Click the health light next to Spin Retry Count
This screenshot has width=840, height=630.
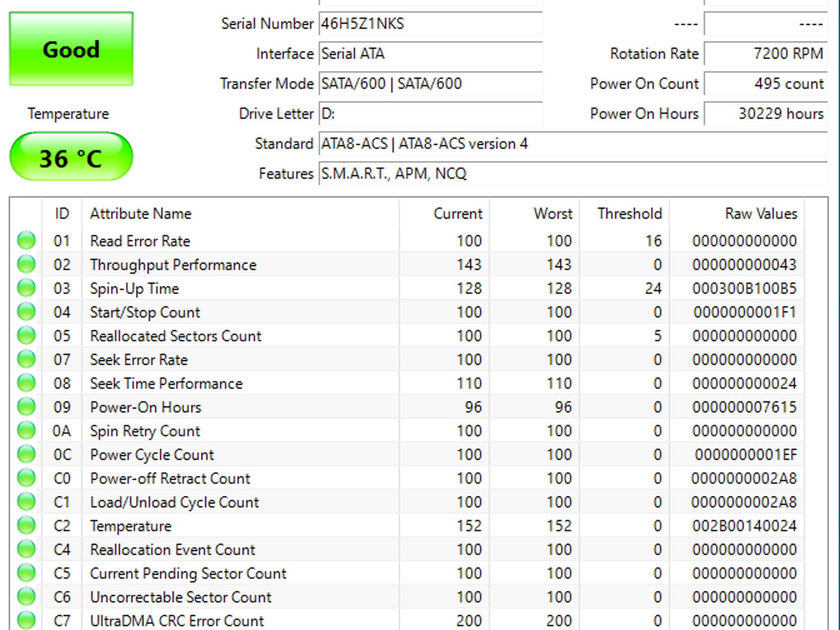pos(25,431)
